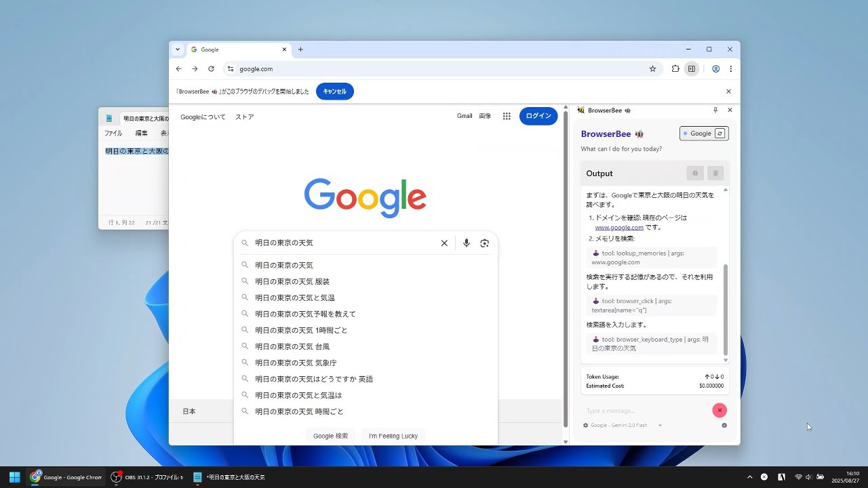Select suggestion 明日の東京の天気と気温は
The width and height of the screenshot is (868, 488).
click(366, 395)
